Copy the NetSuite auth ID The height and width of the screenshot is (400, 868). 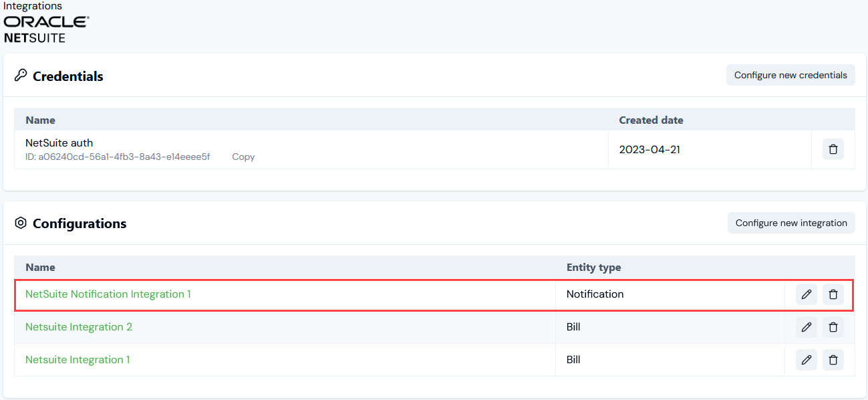coord(243,157)
